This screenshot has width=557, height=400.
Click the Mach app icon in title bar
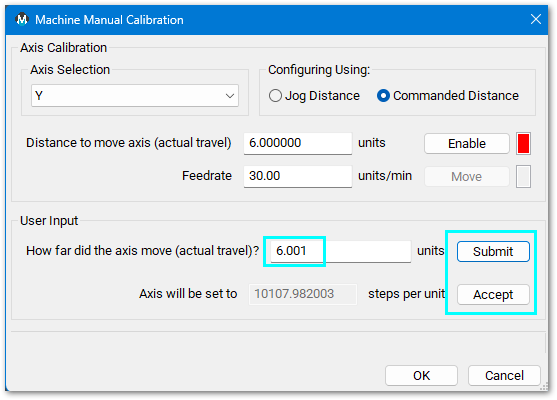coord(22,19)
